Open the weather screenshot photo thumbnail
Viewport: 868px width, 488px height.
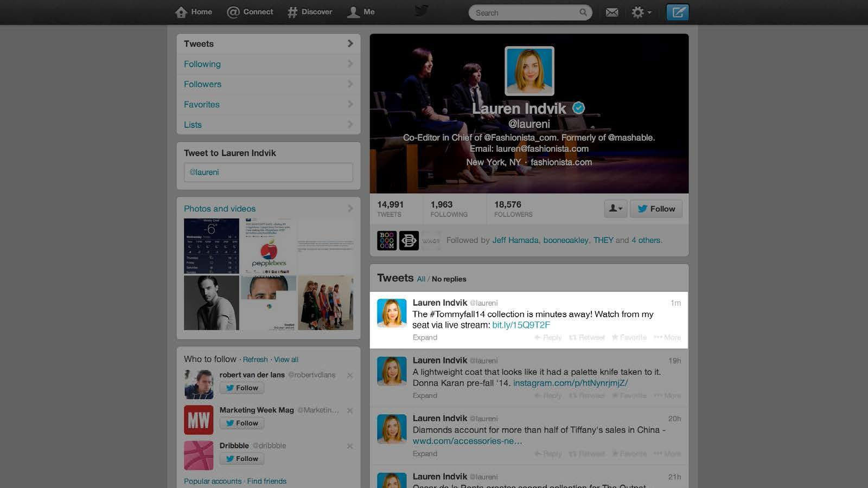coord(212,246)
